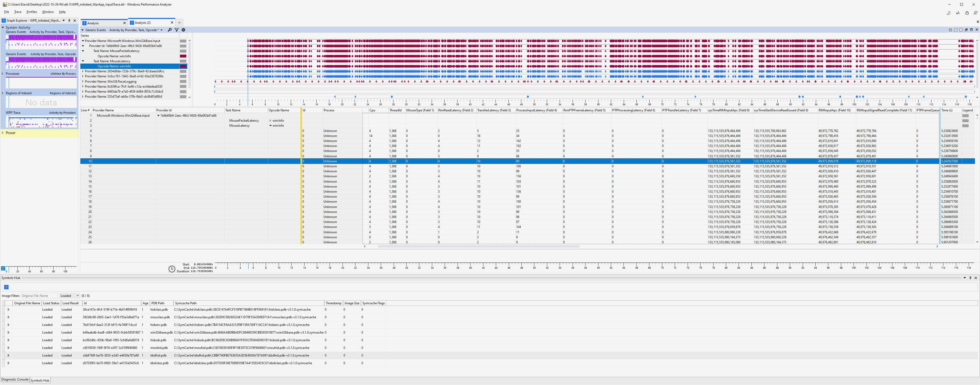Open the Activity by Provider preset dropdown
Viewport: 980px width, 385px height.
(161, 30)
